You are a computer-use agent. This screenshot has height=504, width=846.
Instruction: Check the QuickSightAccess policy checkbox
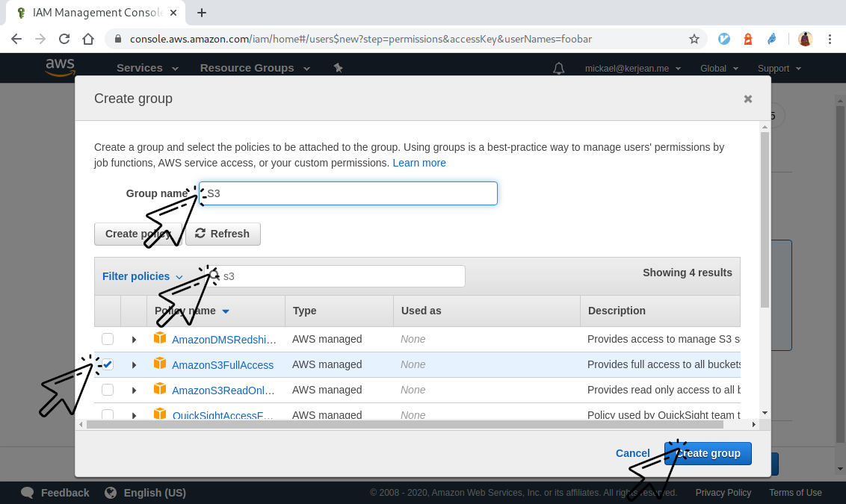pos(108,414)
